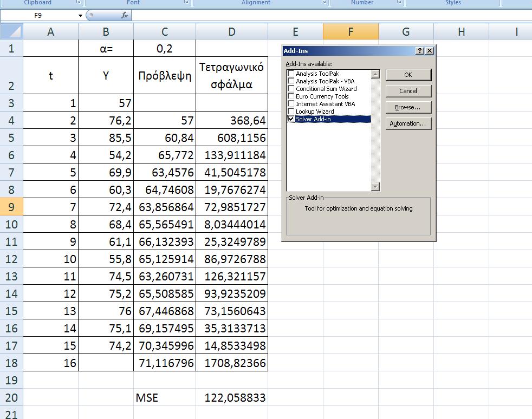Click Y value cell 69,9
532x419 pixels.
click(x=106, y=172)
